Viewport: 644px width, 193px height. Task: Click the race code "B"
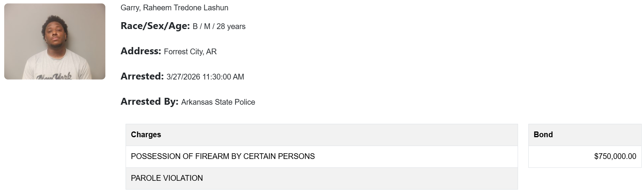[195, 26]
